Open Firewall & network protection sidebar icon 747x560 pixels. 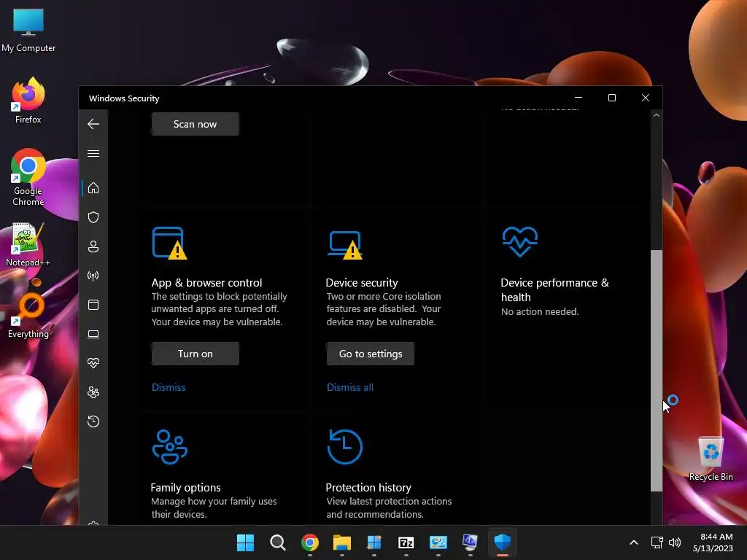click(x=93, y=276)
